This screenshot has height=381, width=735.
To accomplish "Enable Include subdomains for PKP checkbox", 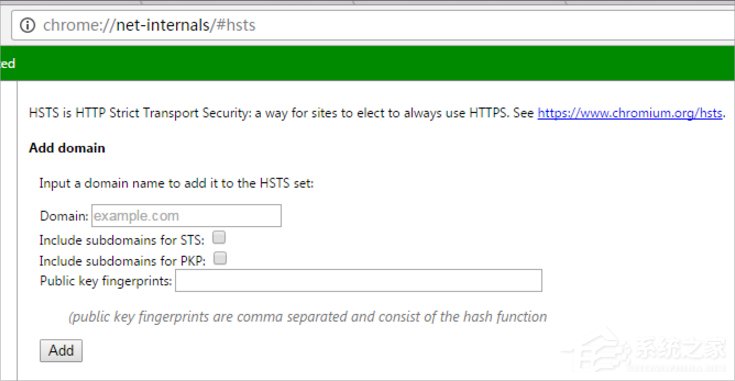I will pyautogui.click(x=220, y=258).
